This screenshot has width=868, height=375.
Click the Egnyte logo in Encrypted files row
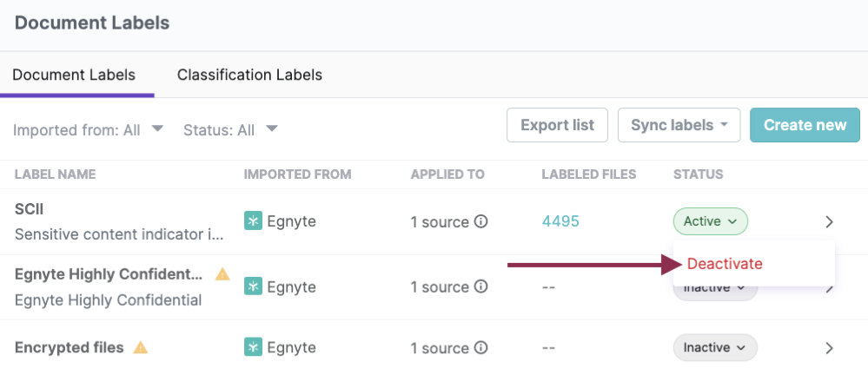coord(253,347)
